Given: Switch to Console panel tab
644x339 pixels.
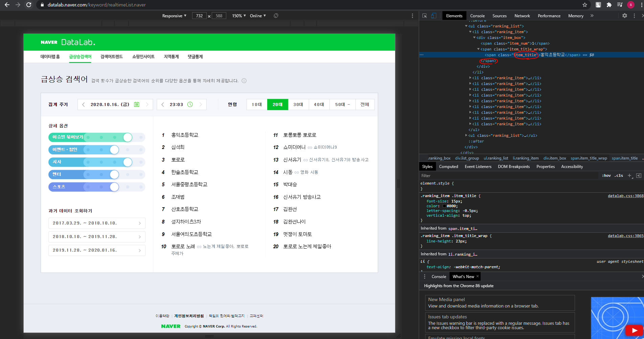Looking at the screenshot, I should click(x=477, y=16).
